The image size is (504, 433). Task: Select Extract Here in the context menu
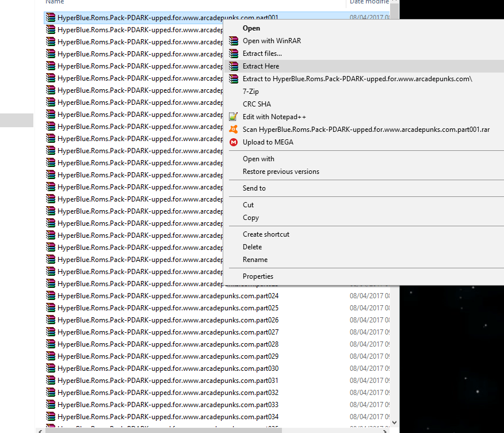pos(364,66)
